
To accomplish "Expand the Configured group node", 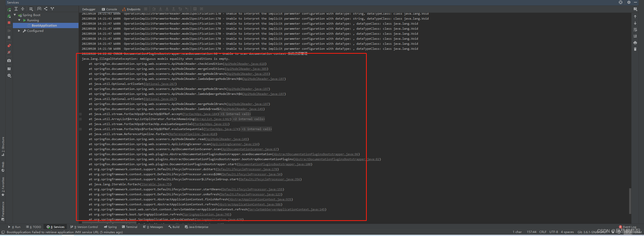I will point(19,31).
